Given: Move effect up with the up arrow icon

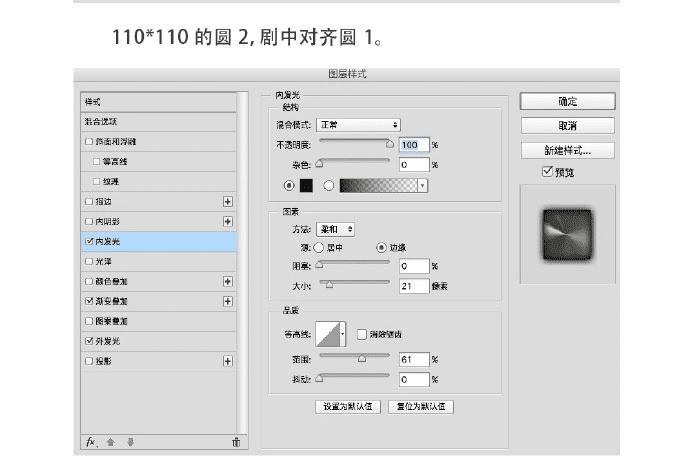Looking at the screenshot, I should pyautogui.click(x=110, y=442).
